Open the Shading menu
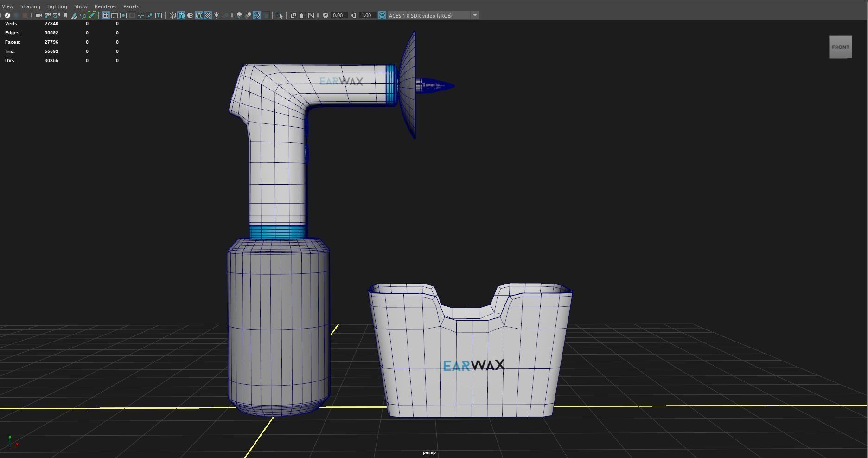Screen dimensions: 868x458 30,6
